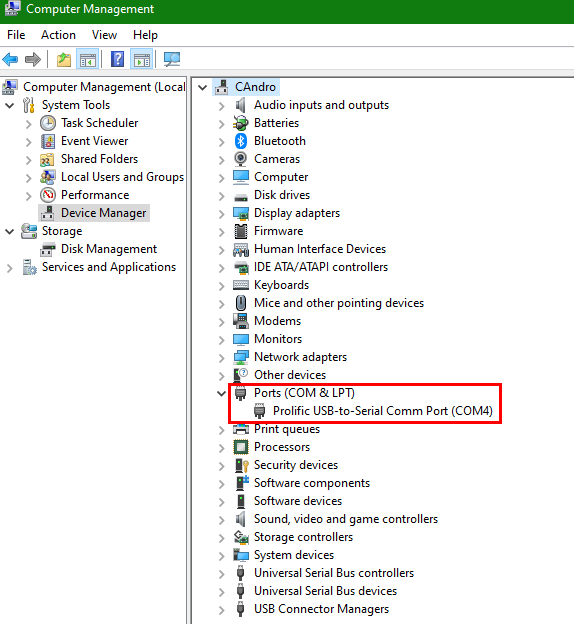Expand Services and Applications in left pane
Image resolution: width=574 pixels, height=624 pixels.
tap(10, 267)
